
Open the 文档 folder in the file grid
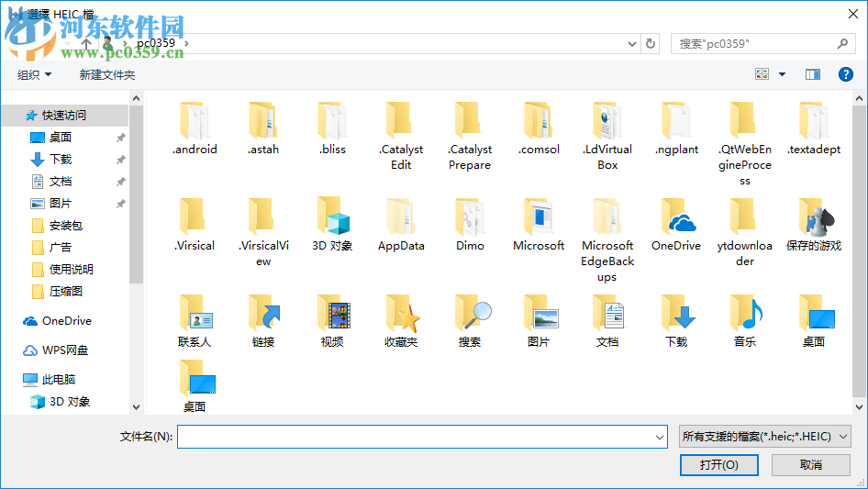[x=607, y=321]
